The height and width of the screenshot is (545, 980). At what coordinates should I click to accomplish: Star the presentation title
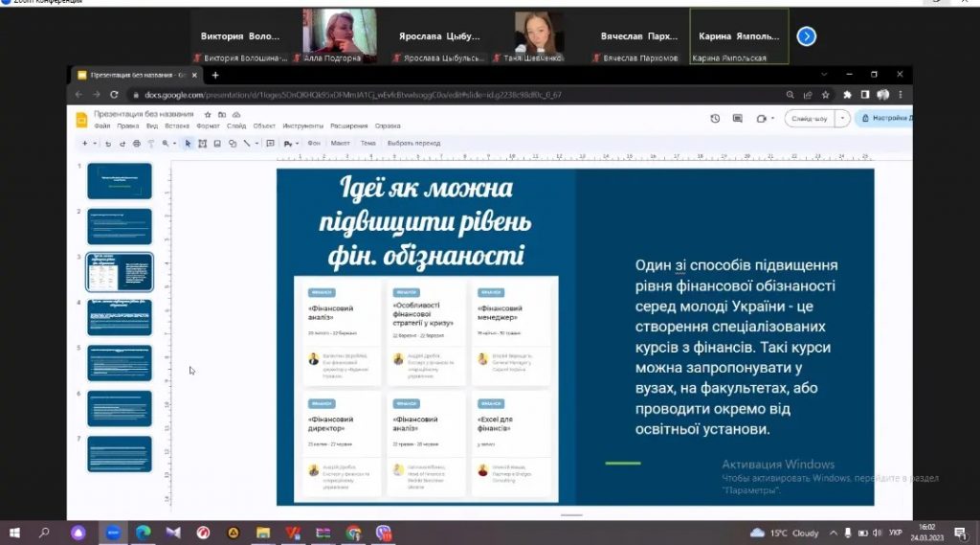pos(208,114)
